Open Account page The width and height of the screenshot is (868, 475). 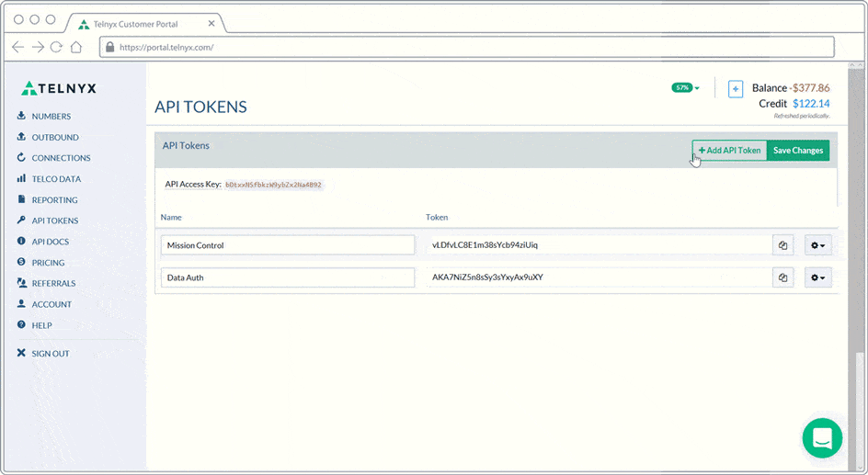[51, 304]
